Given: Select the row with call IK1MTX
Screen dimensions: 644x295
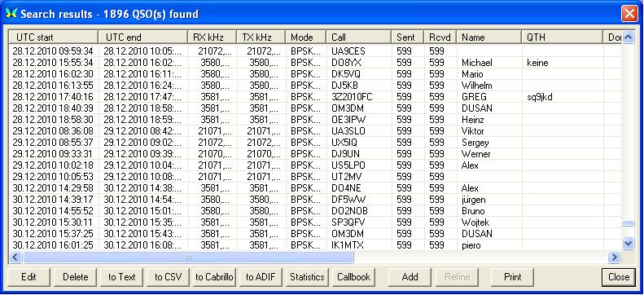Looking at the screenshot, I should tap(315, 245).
